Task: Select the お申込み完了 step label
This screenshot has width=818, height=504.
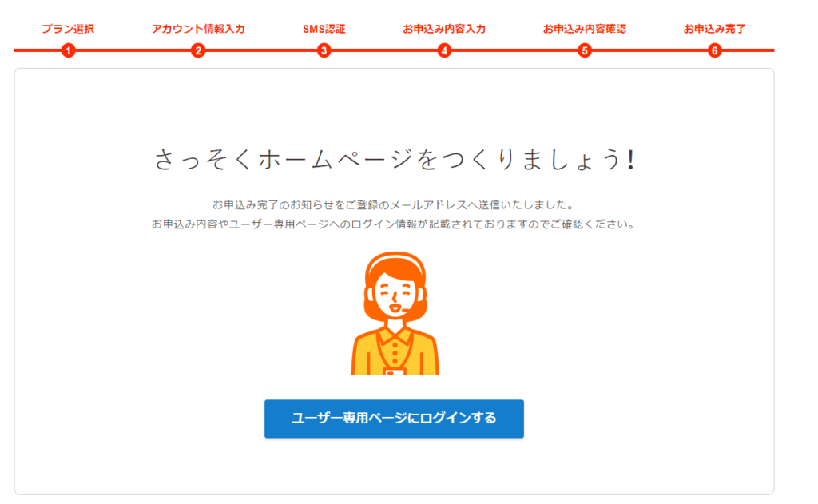Action: click(x=715, y=29)
